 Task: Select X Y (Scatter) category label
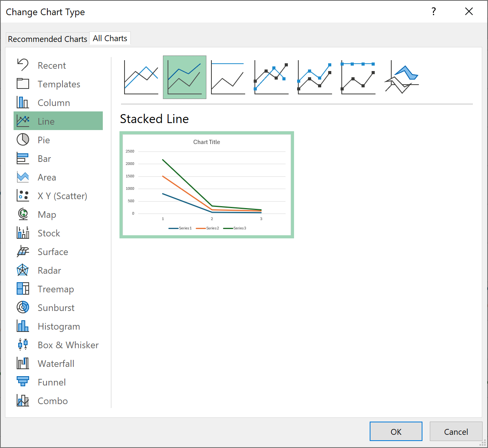click(x=62, y=196)
